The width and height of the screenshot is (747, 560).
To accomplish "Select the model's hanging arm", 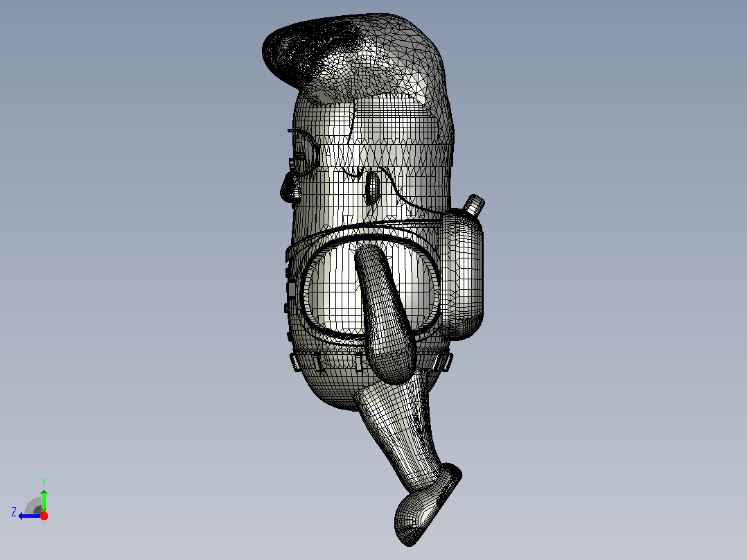I will 387,313.
